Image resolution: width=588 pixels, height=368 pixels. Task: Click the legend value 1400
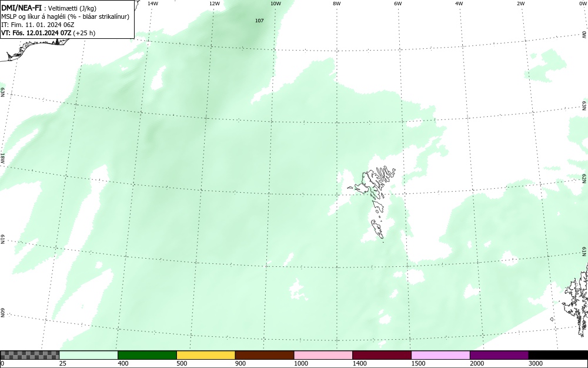pos(359,363)
